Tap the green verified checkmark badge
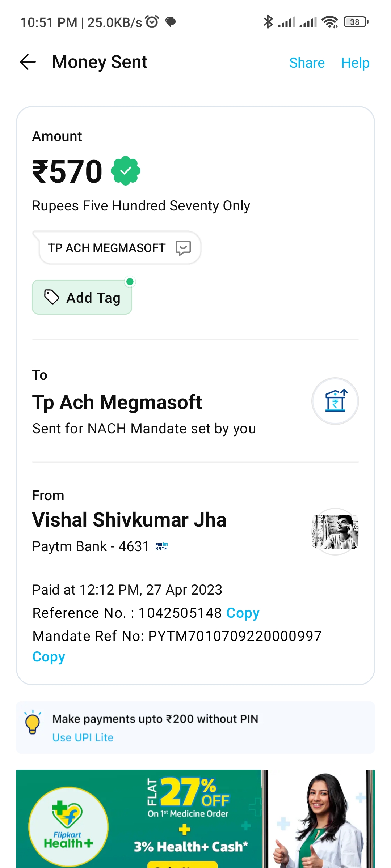The width and height of the screenshot is (391, 868). [x=126, y=171]
